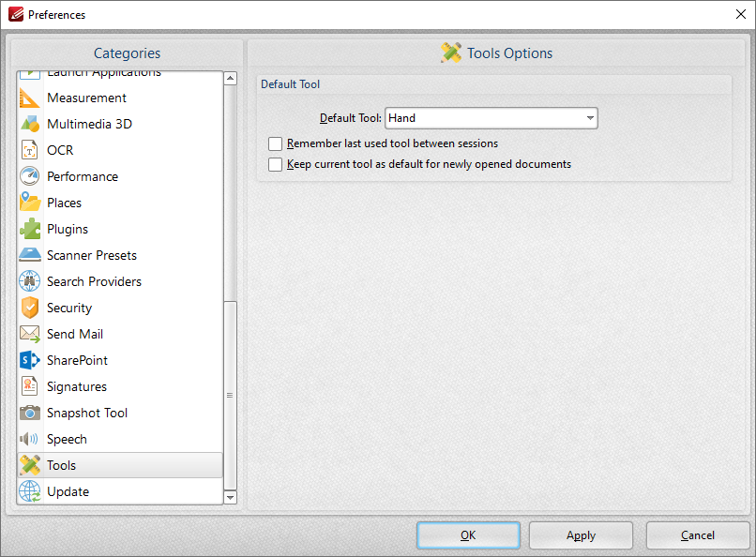Select Snapshot Tool category
The width and height of the screenshot is (756, 557).
click(x=120, y=413)
